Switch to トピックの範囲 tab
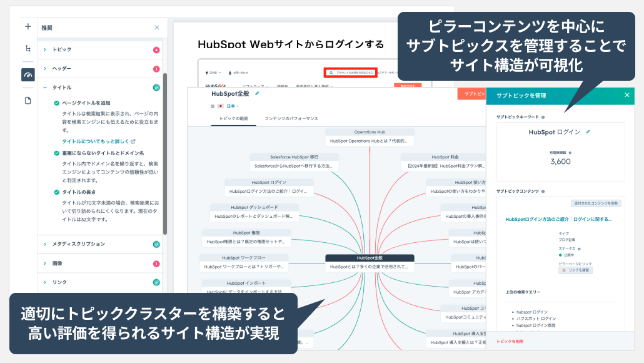 (x=233, y=118)
